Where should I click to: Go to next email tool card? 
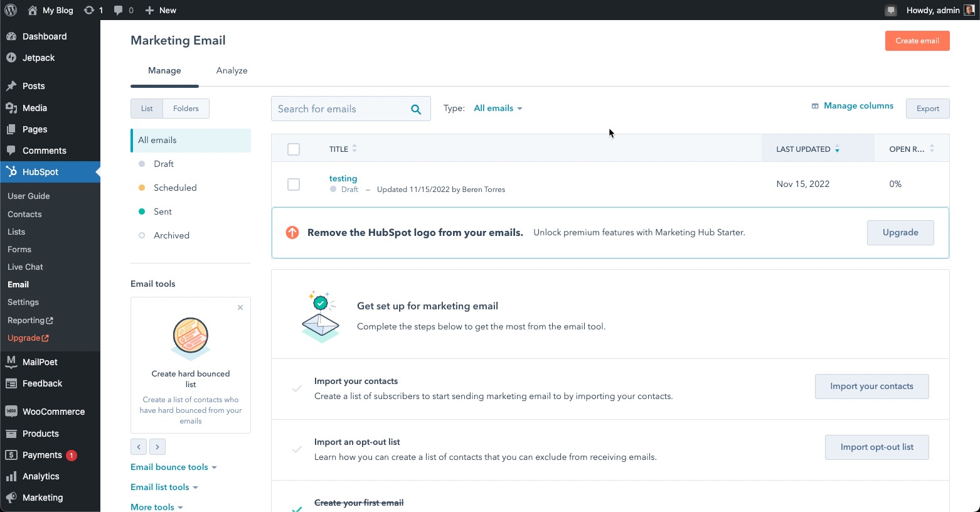157,447
